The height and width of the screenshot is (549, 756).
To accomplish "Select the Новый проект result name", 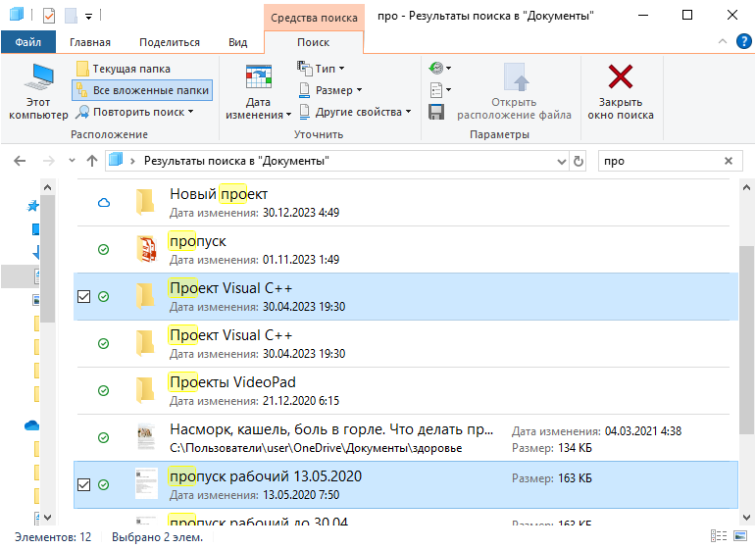I will [219, 194].
